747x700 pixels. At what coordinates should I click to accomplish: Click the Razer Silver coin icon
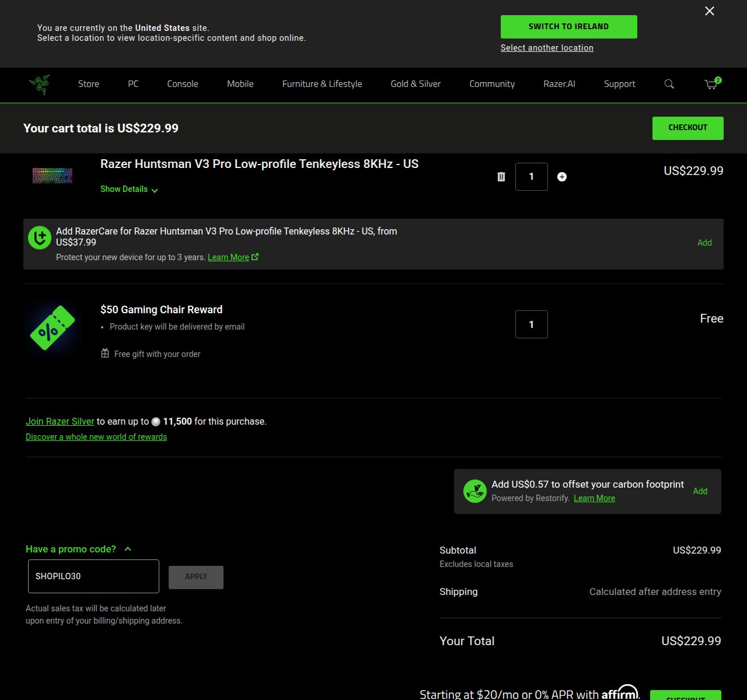156,422
